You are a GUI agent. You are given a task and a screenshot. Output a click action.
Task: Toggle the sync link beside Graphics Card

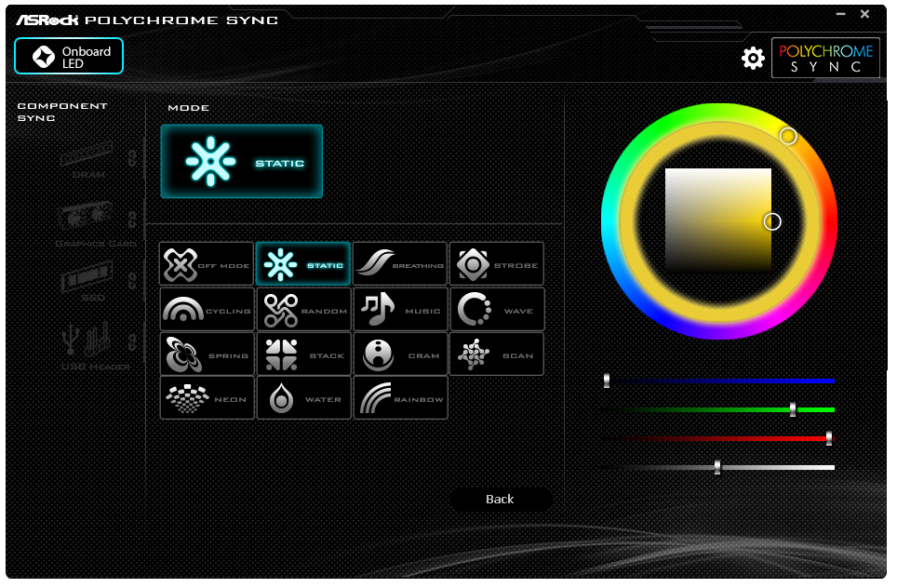coord(132,219)
